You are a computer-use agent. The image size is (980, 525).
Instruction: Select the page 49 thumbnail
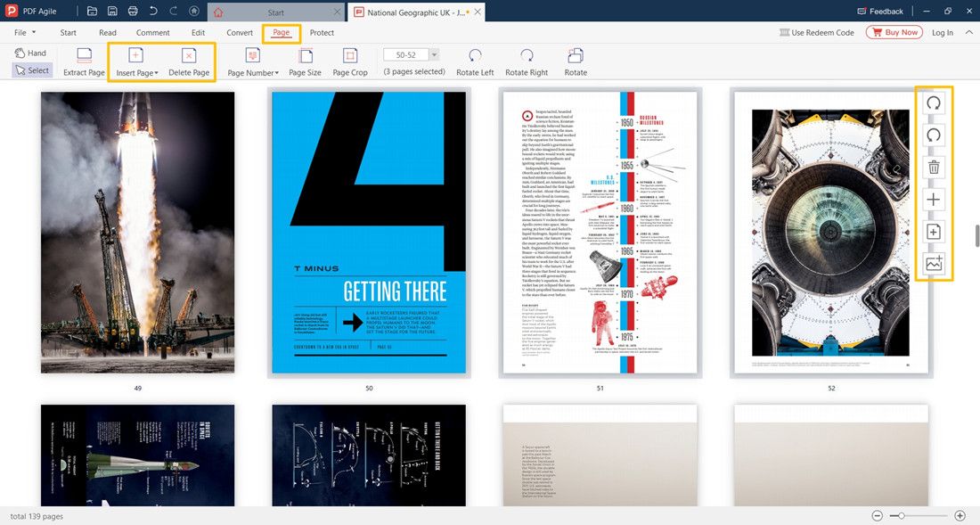[x=137, y=232]
